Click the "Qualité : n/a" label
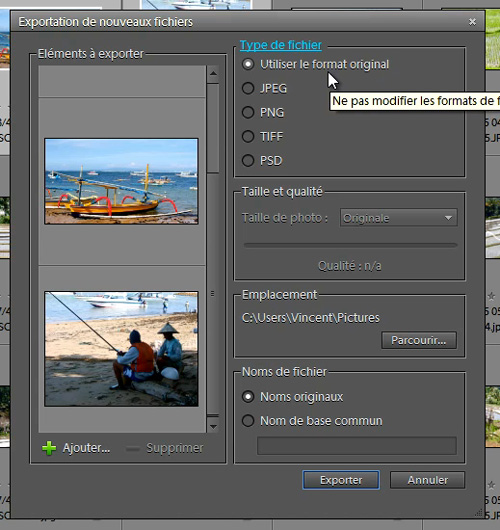500x530 pixels. tap(350, 266)
